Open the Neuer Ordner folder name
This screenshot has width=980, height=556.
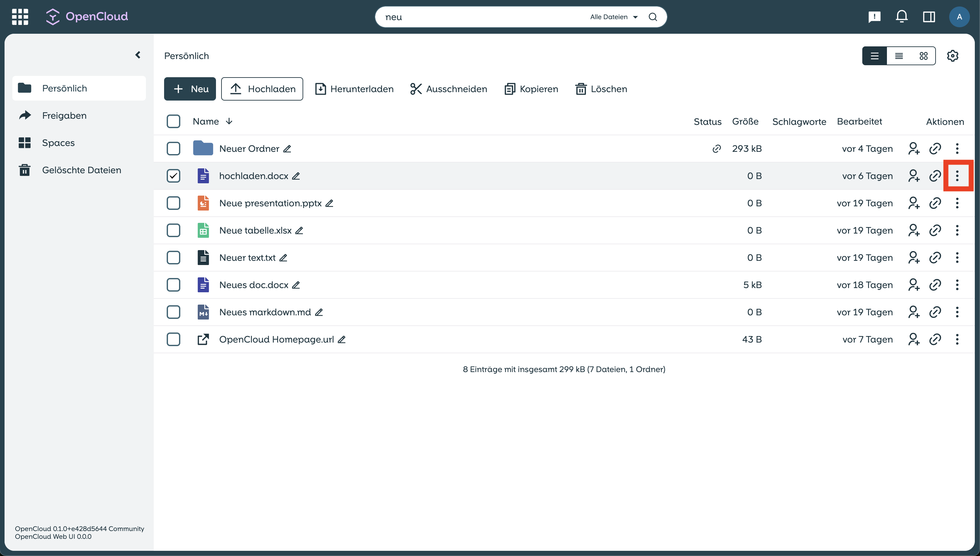(249, 149)
